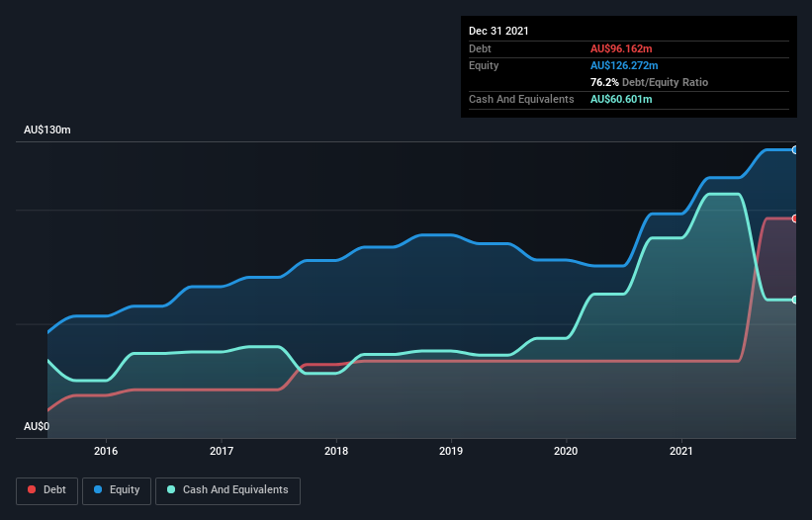Click the 2021 x-axis label
Viewport: 812px width, 520px height.
(681, 451)
